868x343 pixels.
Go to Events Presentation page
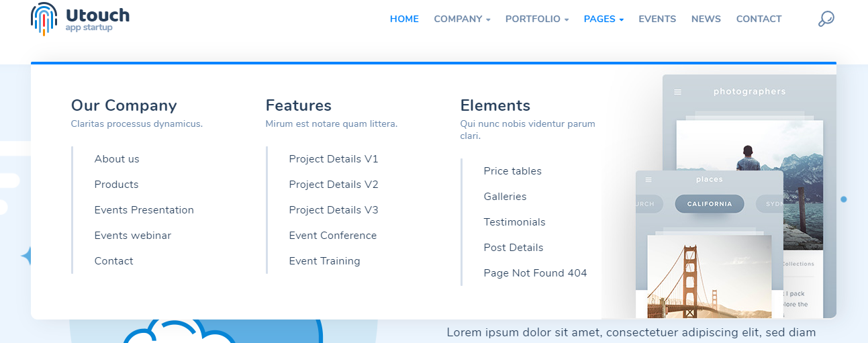click(144, 210)
